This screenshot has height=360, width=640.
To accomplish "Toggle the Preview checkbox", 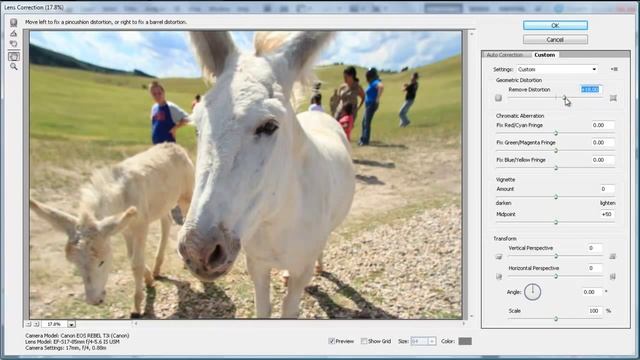I will pos(331,341).
